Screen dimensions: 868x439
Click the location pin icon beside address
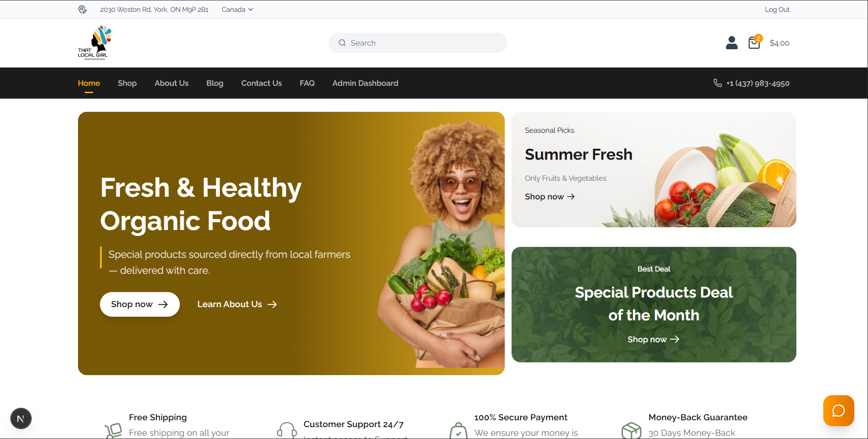coord(83,10)
